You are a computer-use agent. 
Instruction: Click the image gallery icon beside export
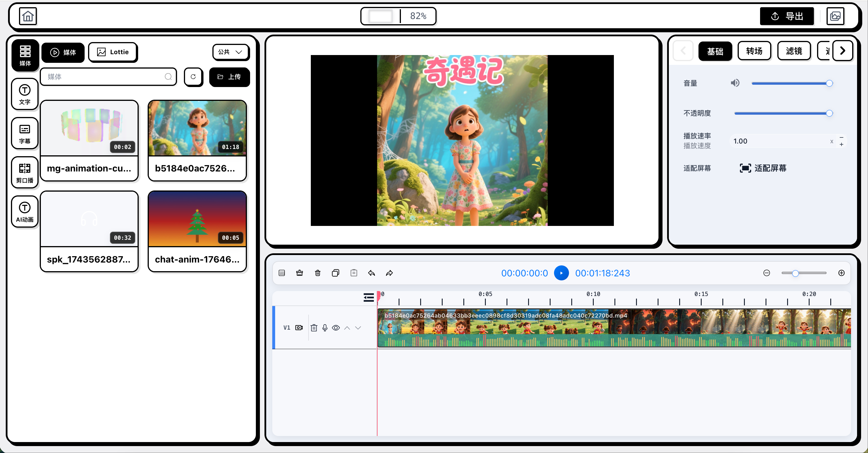point(835,16)
